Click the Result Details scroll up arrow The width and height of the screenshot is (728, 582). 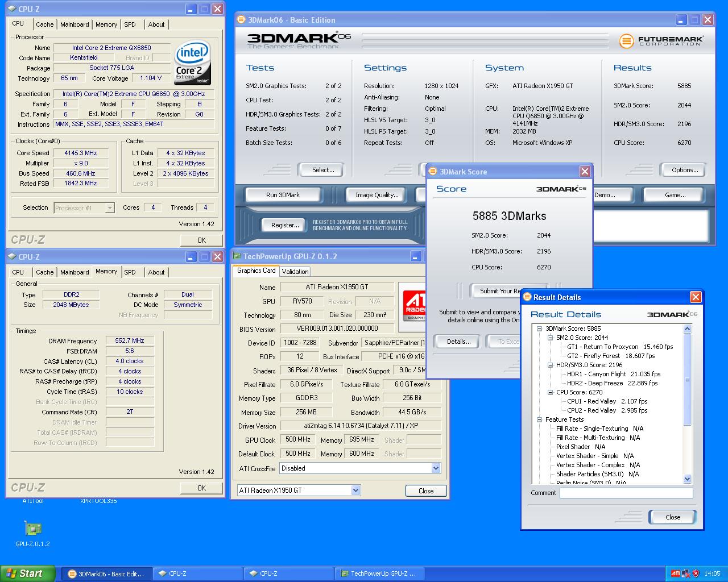(x=687, y=329)
